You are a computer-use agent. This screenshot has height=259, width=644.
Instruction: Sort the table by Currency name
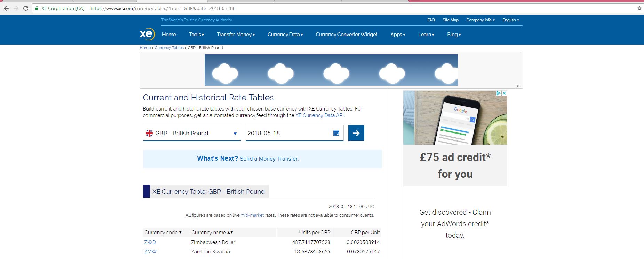click(212, 233)
